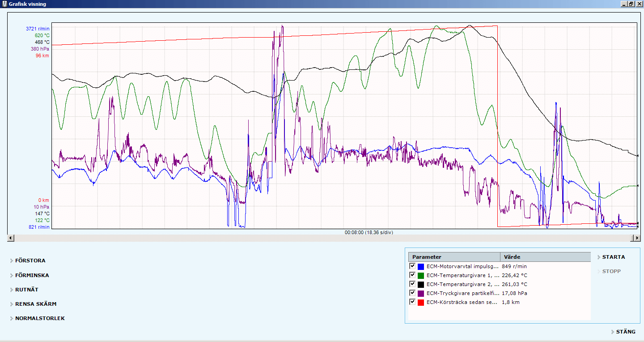Image resolution: width=644 pixels, height=342 pixels.
Task: Click the red swatch for Körsträcka
Action: [420, 302]
